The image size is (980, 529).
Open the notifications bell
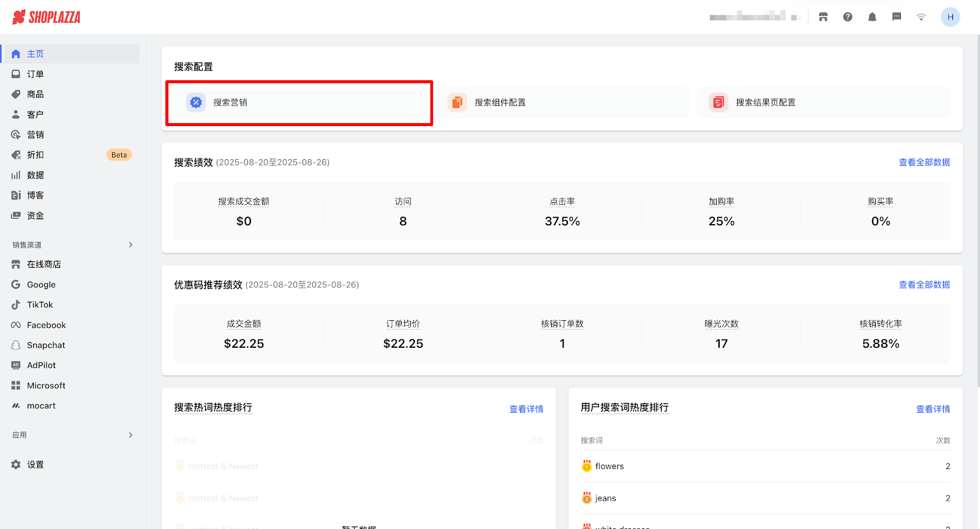[872, 17]
